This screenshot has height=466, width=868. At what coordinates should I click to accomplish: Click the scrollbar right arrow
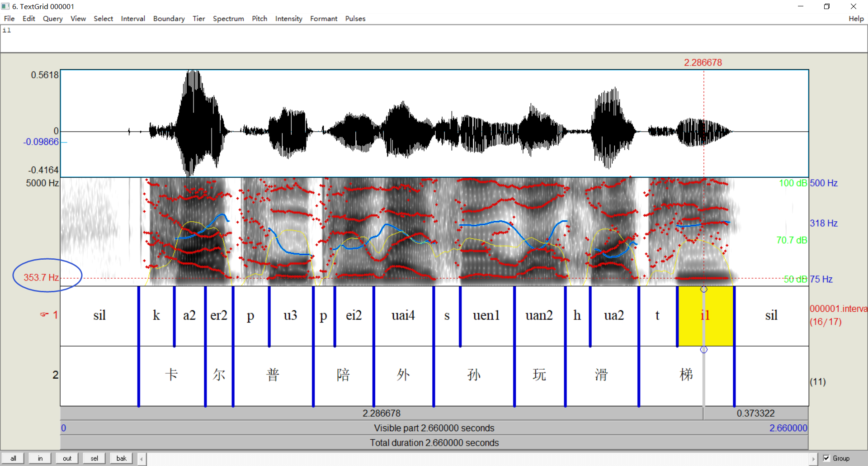(813, 459)
